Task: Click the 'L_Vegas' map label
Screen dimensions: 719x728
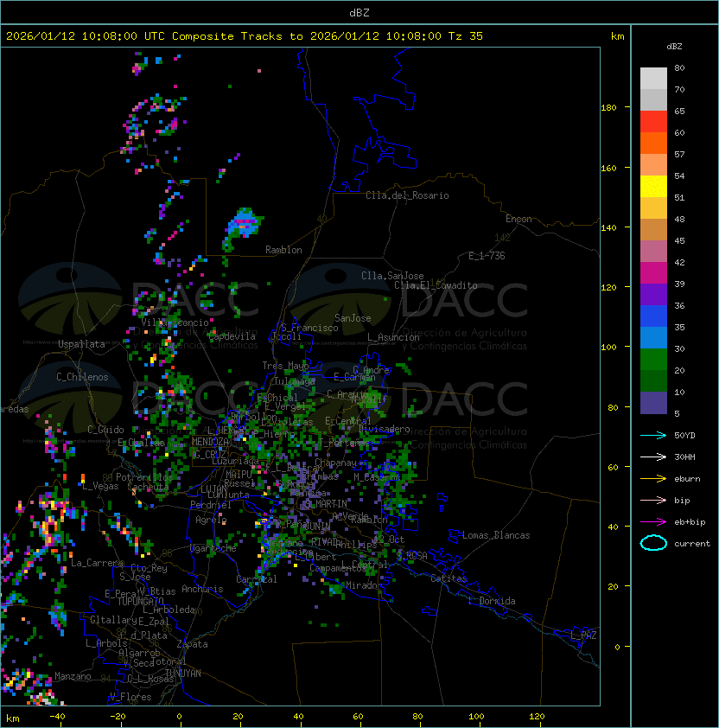Action: (100, 486)
